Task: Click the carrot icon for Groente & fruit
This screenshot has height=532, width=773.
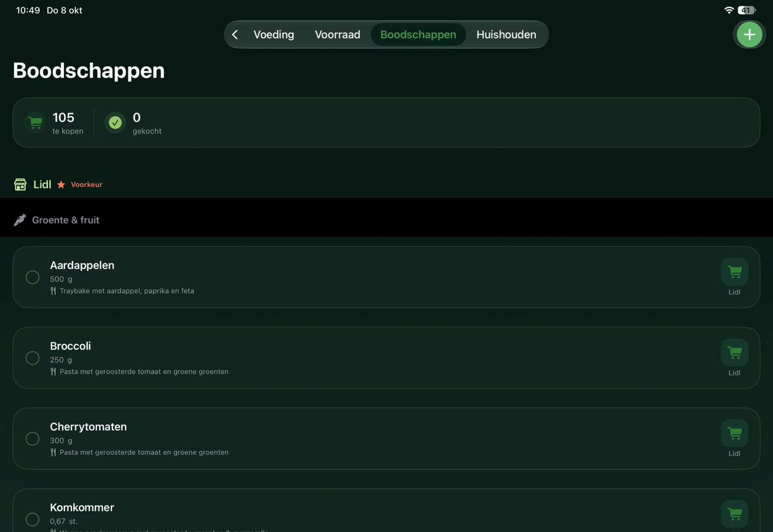Action: click(20, 220)
